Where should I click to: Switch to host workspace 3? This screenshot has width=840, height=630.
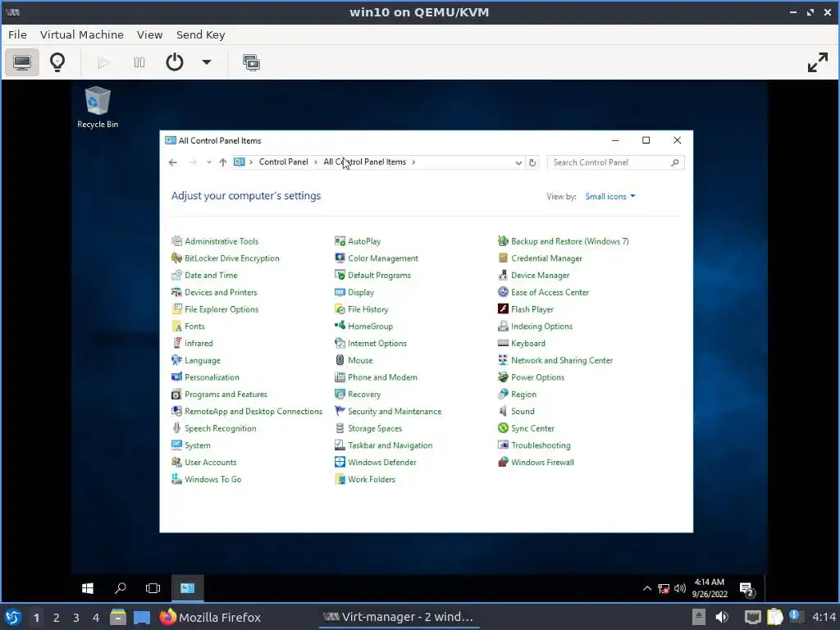coord(76,618)
